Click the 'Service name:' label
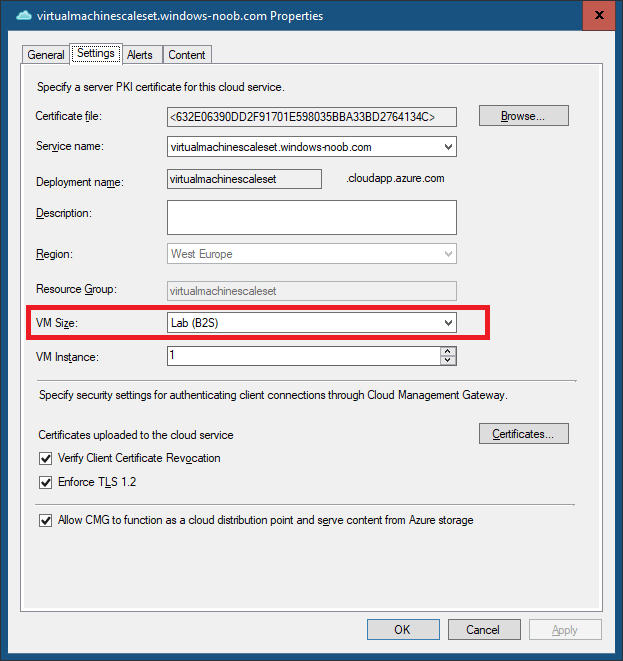This screenshot has width=623, height=661. click(70, 146)
